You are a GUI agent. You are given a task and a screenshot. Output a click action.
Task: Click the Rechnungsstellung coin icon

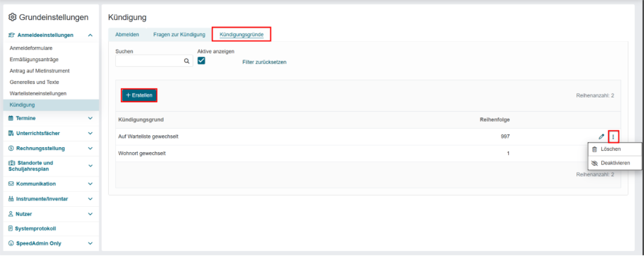click(11, 149)
